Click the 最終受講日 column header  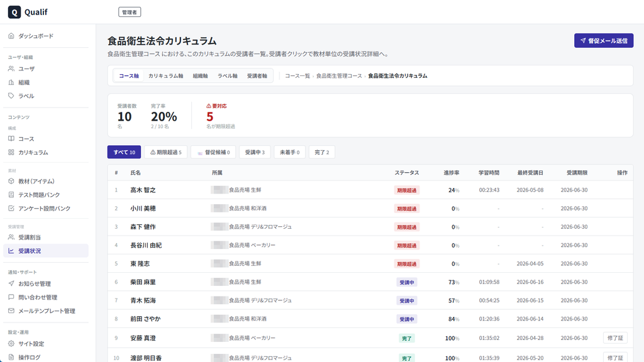[x=530, y=173]
